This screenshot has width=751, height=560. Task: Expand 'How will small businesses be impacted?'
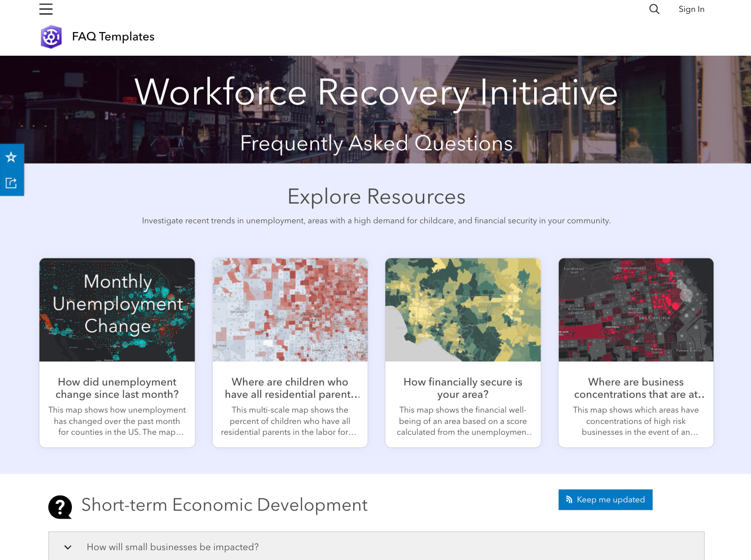[x=376, y=547]
